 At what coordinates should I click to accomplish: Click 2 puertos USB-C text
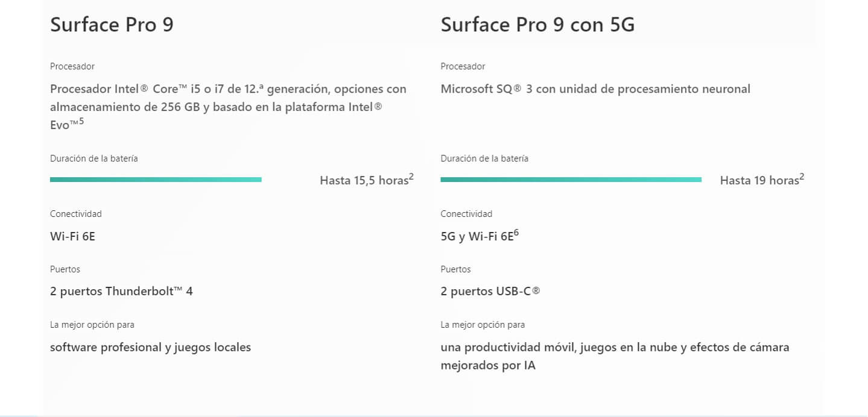click(x=490, y=292)
